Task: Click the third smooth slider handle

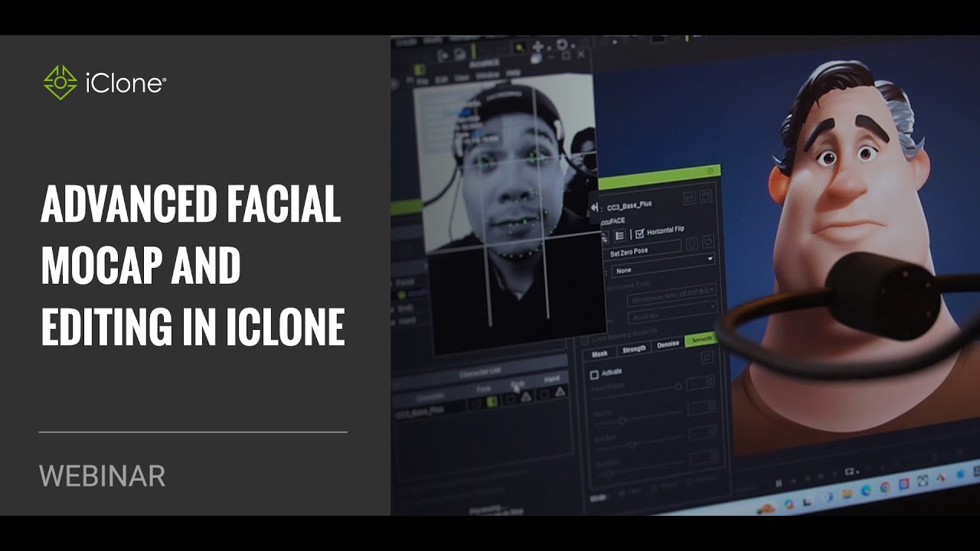Action: 632,445
